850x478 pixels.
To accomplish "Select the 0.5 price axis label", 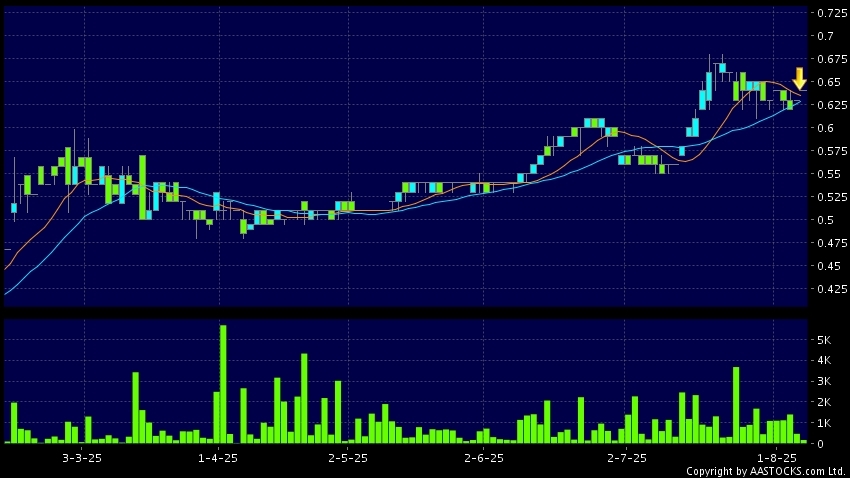I will pos(826,220).
